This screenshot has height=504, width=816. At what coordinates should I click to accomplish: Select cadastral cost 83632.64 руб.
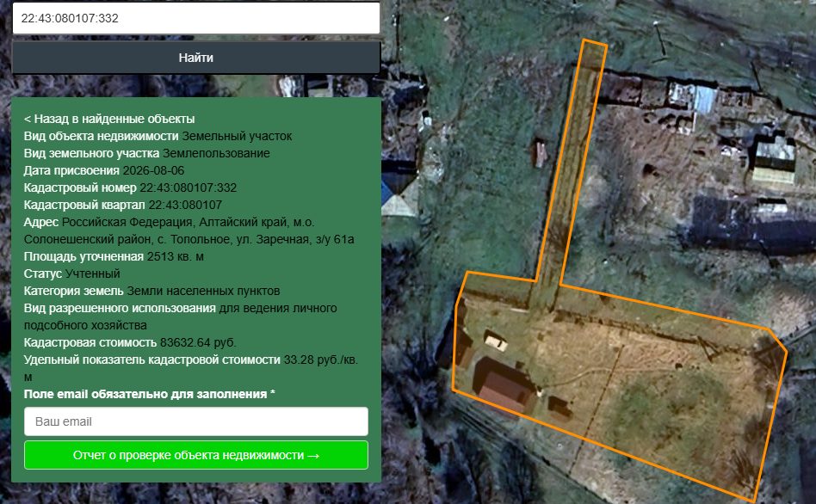[x=198, y=342]
